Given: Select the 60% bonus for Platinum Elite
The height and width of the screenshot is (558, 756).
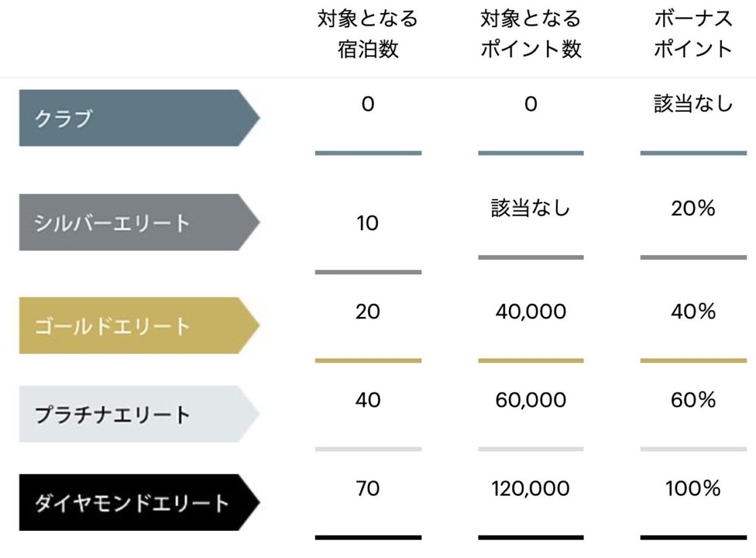Looking at the screenshot, I should (x=694, y=400).
